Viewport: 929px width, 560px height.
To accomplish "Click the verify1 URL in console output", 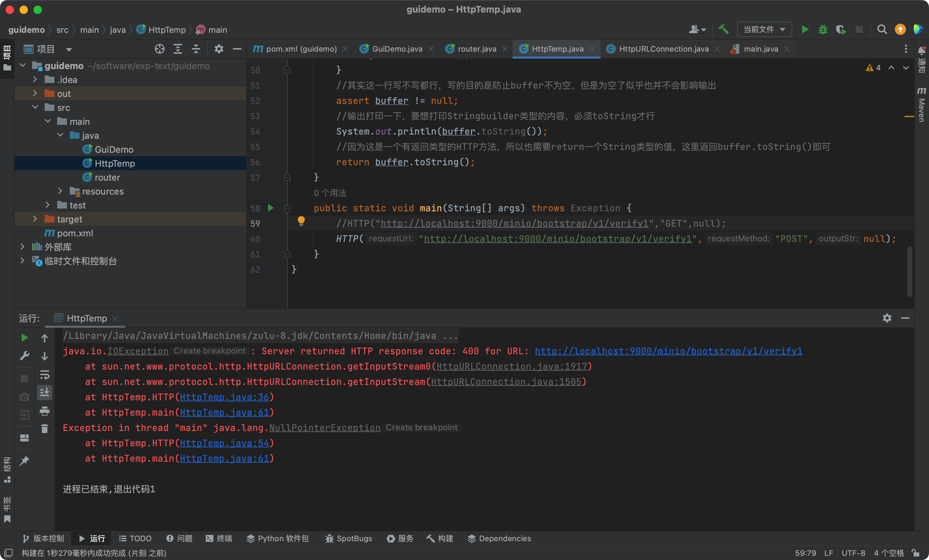I will pos(669,351).
